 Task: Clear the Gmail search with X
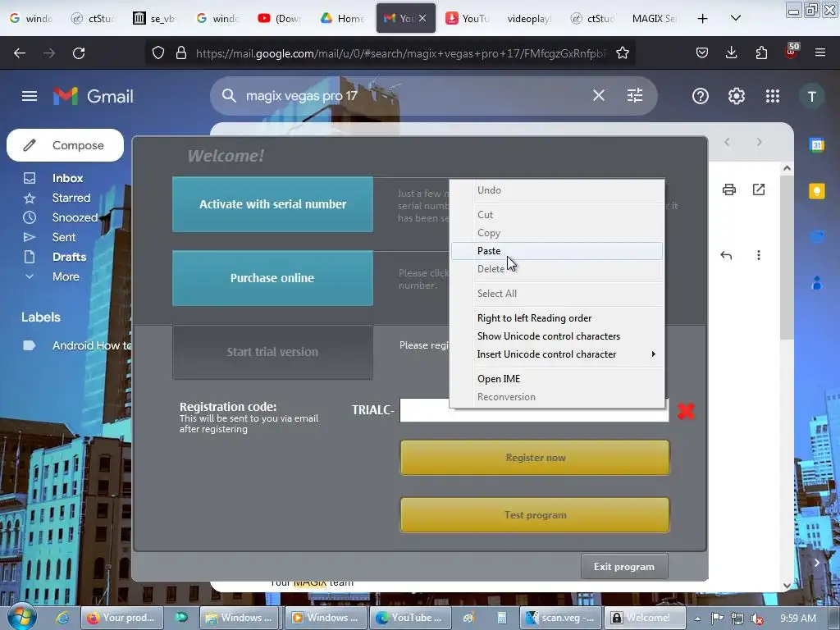point(598,96)
